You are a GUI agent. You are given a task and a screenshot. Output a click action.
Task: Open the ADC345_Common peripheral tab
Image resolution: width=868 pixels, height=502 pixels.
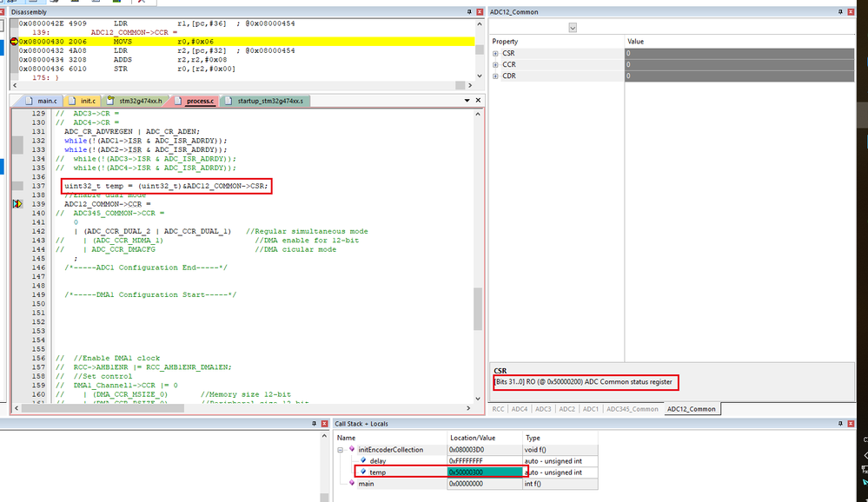click(x=633, y=409)
